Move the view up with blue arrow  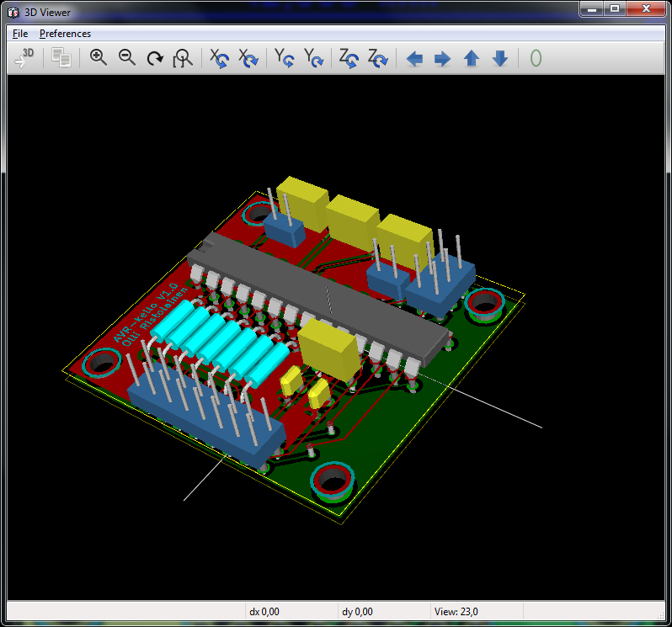pos(472,59)
